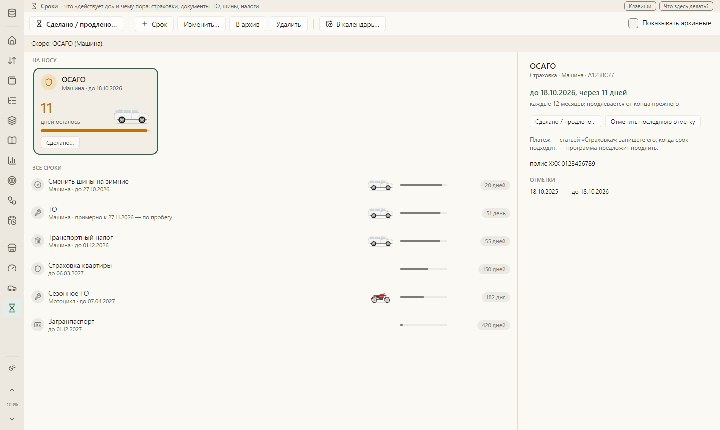
Task: Click the orange progress bar on ОСАГО card
Action: 95,130
